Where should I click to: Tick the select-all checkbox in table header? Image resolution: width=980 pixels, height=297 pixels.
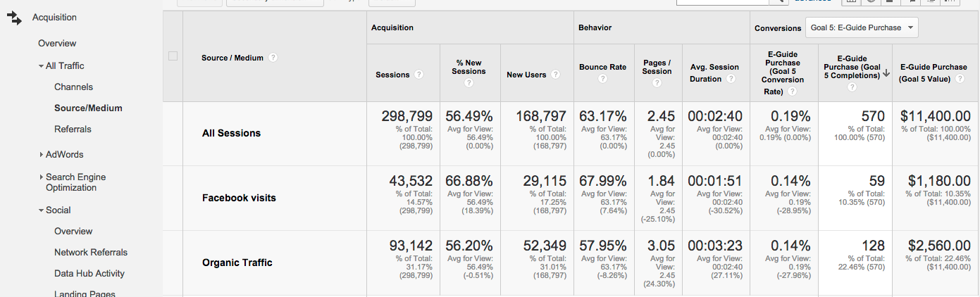click(173, 56)
